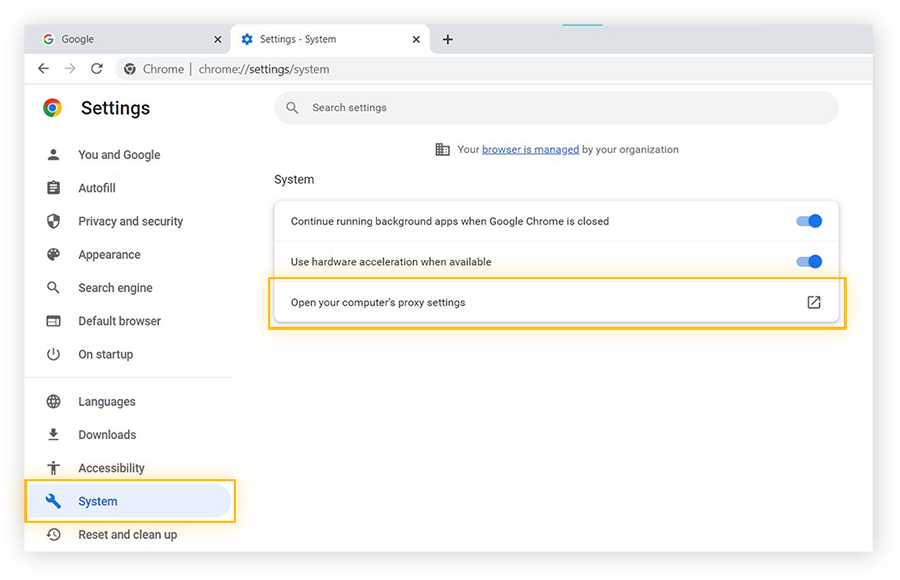Disable running background apps when Chrome is closed

pos(808,221)
